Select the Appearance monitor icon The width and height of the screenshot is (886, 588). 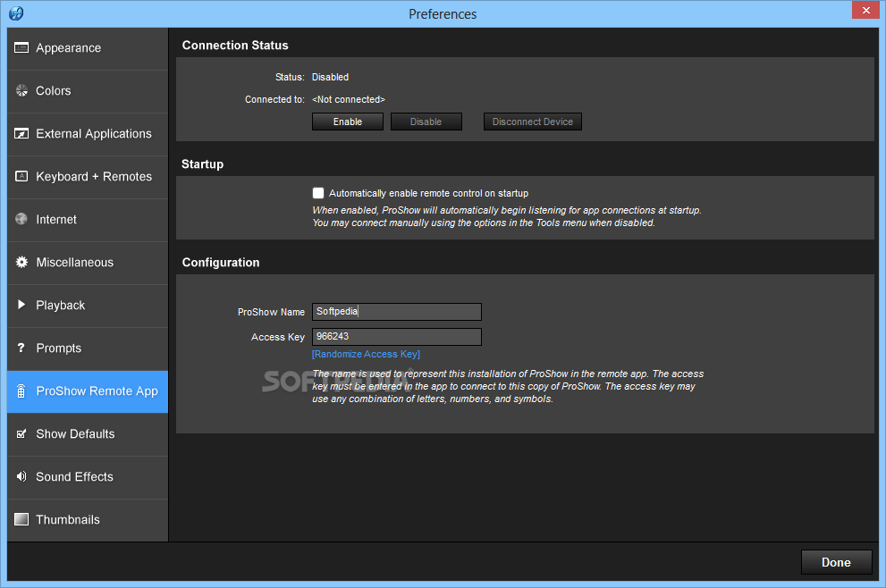click(21, 47)
